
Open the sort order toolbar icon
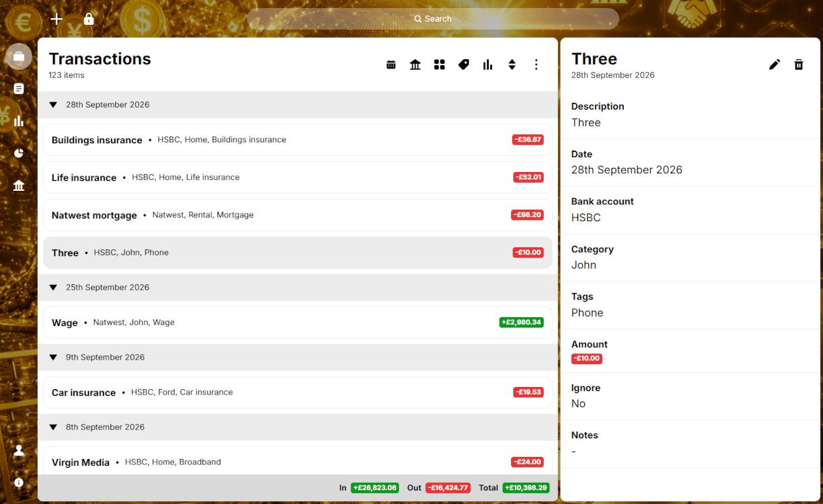[x=512, y=65]
